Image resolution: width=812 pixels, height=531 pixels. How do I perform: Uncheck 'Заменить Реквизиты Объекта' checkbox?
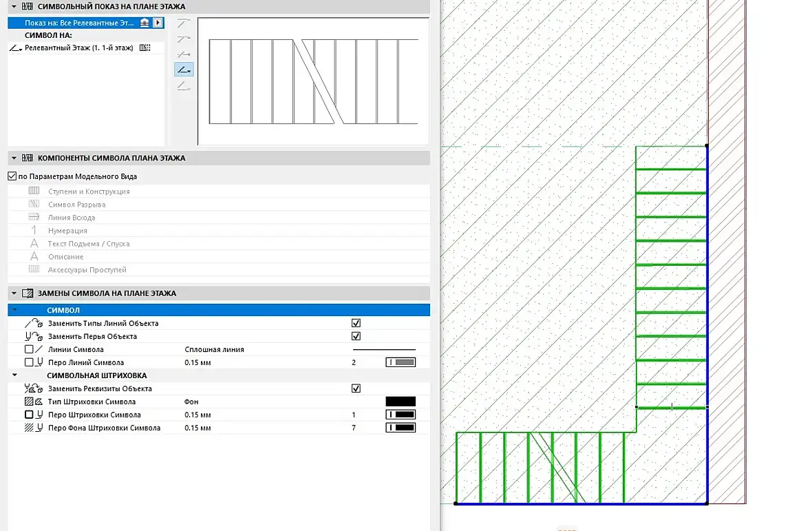pos(356,388)
